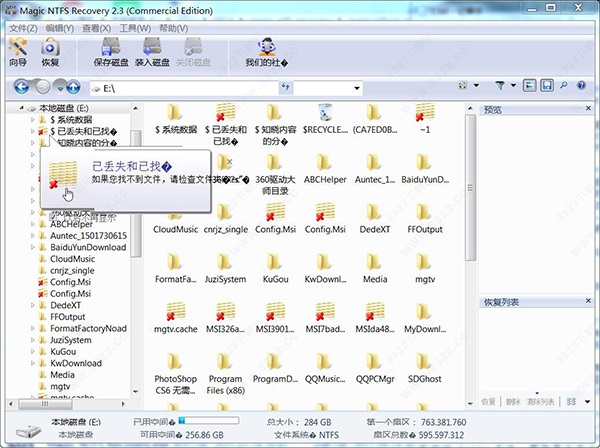Open the 帮助(V) menu
The image size is (600, 448).
[x=173, y=28]
